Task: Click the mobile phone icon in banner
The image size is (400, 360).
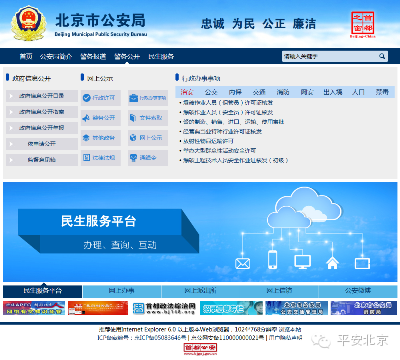Action: [272, 260]
